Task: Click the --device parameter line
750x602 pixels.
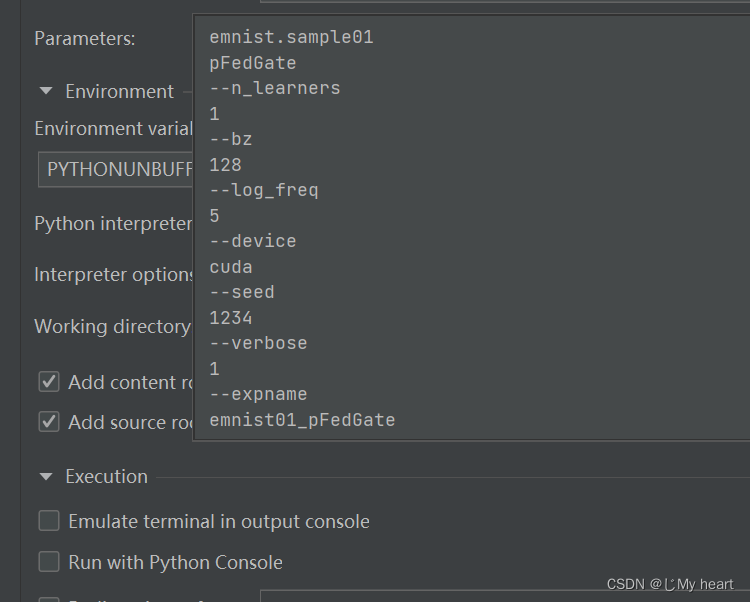Action: [x=253, y=241]
